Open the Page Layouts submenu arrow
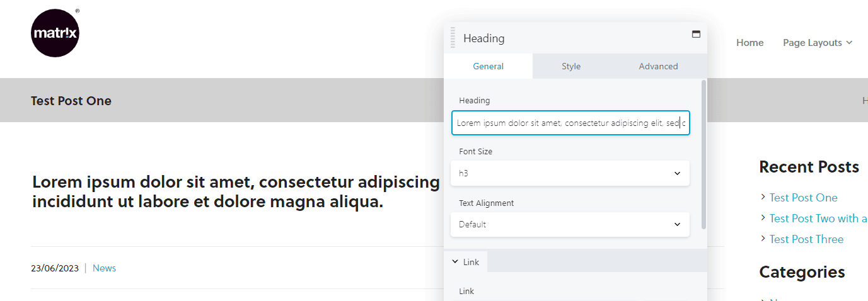Image resolution: width=868 pixels, height=301 pixels. (849, 43)
